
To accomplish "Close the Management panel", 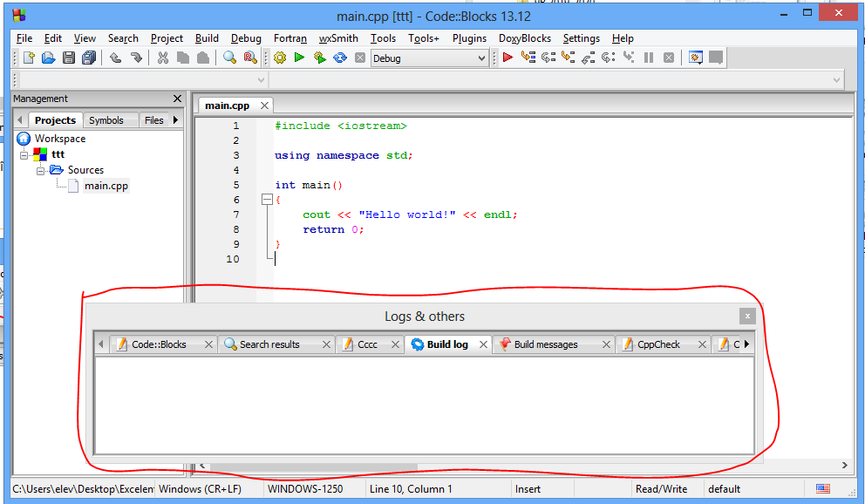I will 177,99.
